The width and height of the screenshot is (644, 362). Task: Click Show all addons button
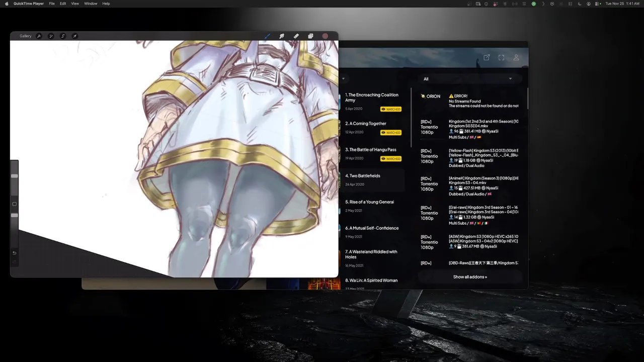tap(470, 277)
